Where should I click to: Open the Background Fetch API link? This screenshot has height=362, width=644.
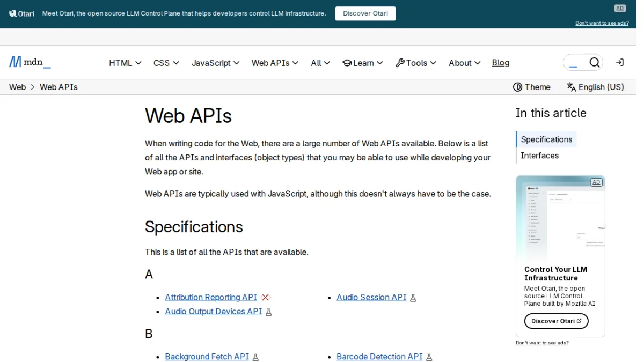coord(207,357)
